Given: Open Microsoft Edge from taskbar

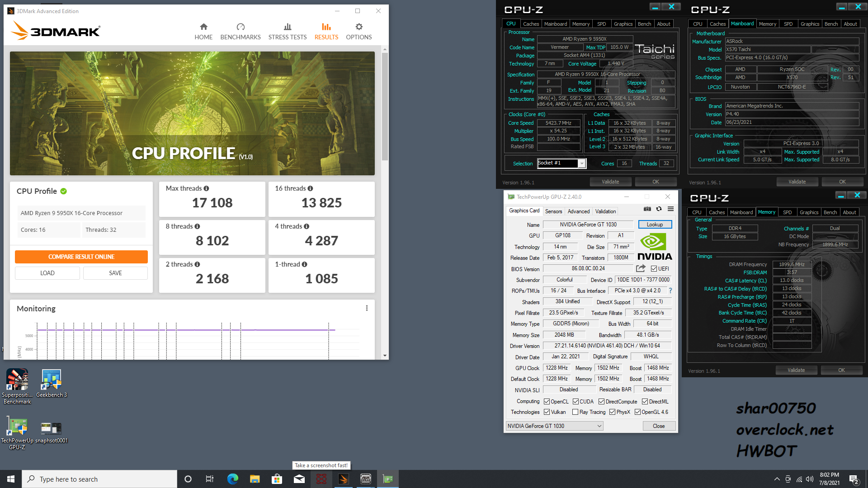Looking at the screenshot, I should pyautogui.click(x=232, y=479).
